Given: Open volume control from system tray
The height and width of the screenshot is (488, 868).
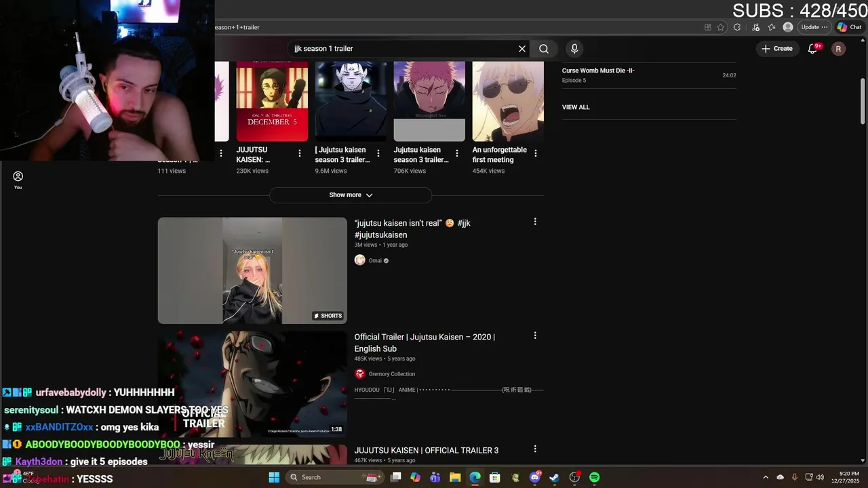Looking at the screenshot, I should tap(820, 477).
